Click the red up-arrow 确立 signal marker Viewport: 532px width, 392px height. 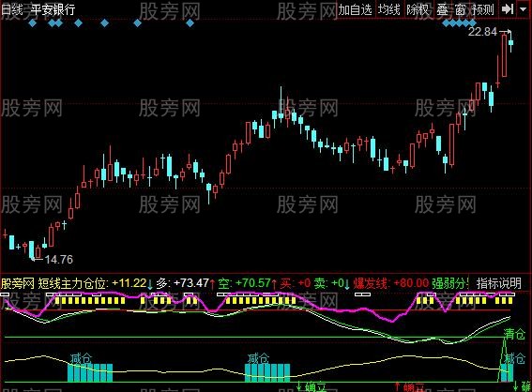[409, 387]
